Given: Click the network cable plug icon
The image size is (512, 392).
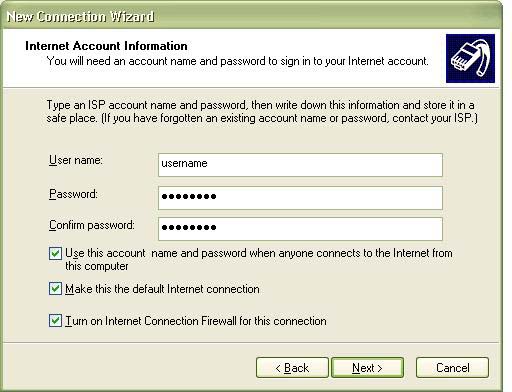Looking at the screenshot, I should 470,58.
